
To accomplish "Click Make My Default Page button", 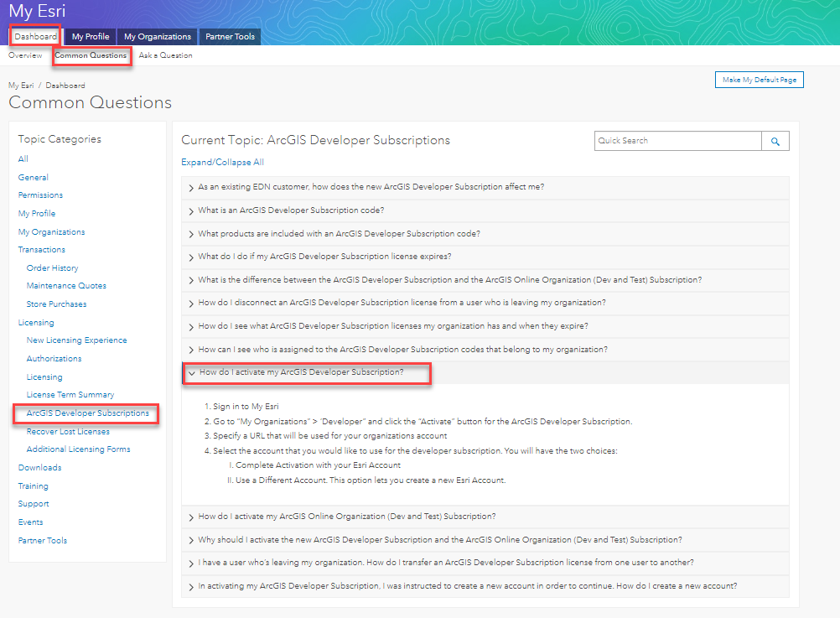I will point(760,80).
